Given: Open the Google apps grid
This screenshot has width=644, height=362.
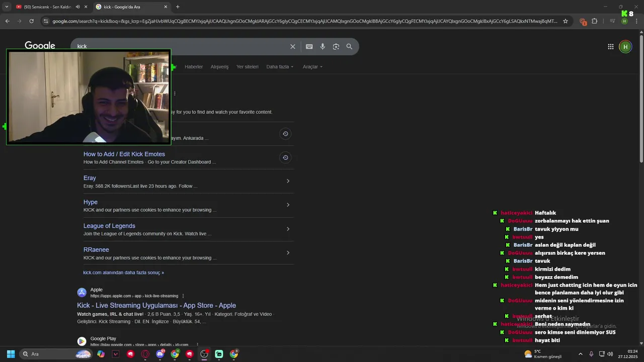Looking at the screenshot, I should (x=610, y=47).
